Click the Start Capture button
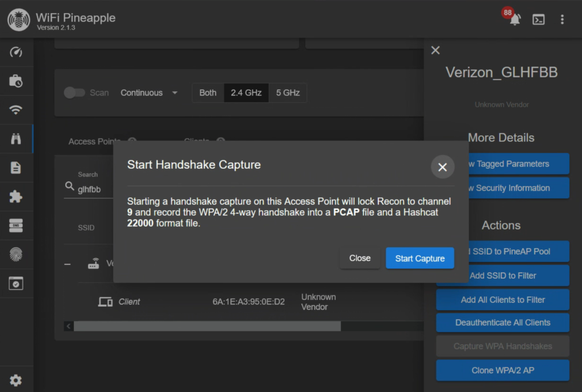The height and width of the screenshot is (392, 582). point(420,258)
